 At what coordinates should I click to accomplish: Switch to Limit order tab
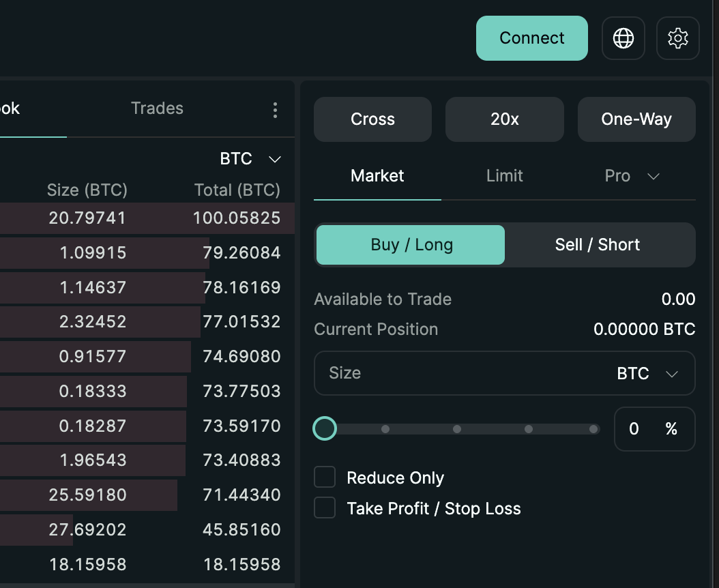pos(504,176)
